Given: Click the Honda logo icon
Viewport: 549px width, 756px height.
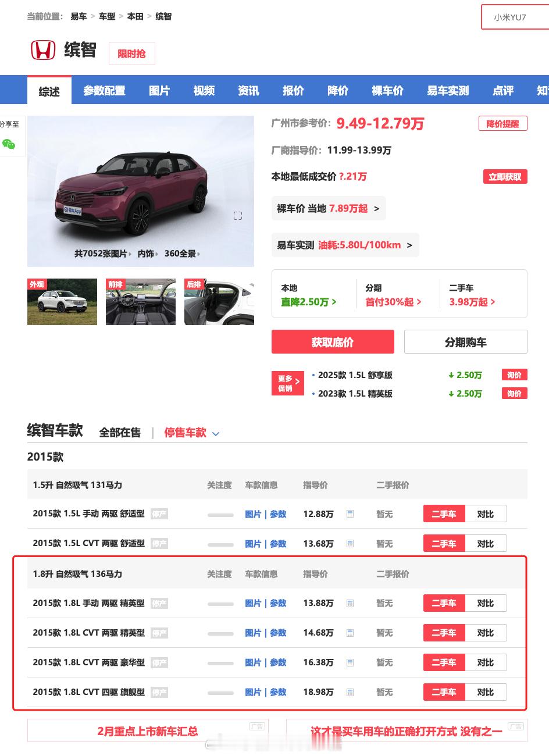Looking at the screenshot, I should (43, 50).
